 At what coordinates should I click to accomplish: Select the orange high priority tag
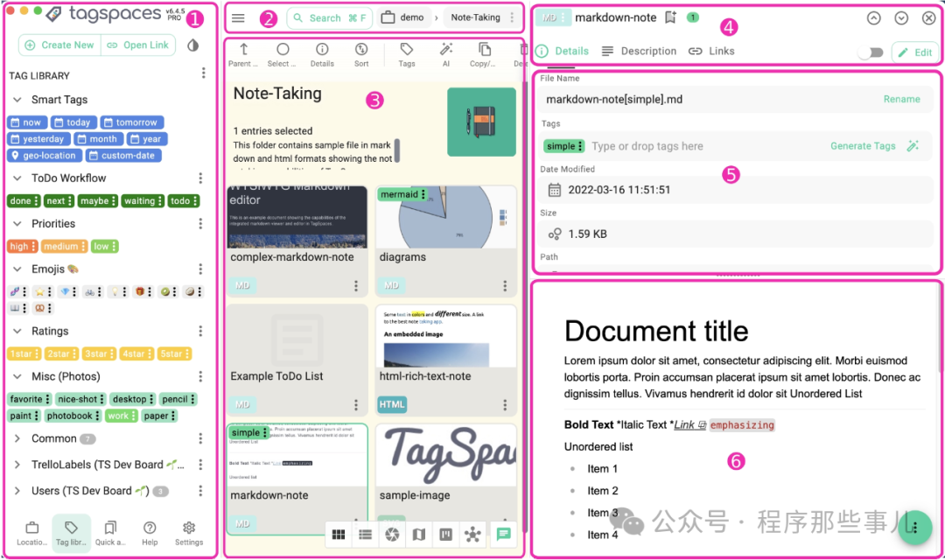(23, 246)
